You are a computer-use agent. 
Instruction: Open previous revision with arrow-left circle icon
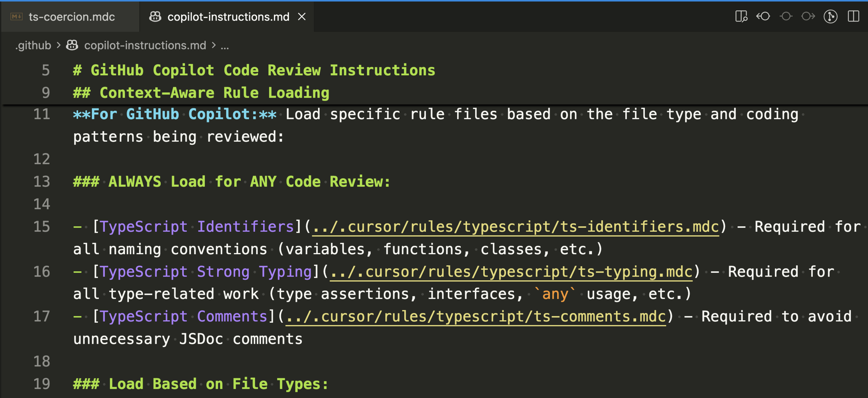(x=763, y=16)
